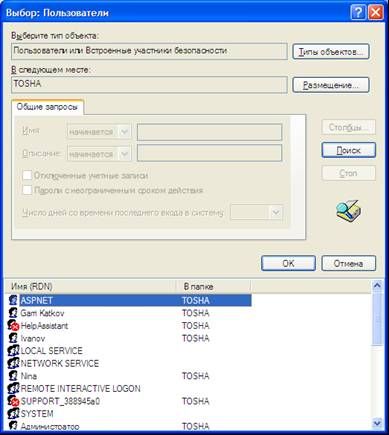
Task: Click the SYSTEM principal icon
Action: tap(13, 414)
